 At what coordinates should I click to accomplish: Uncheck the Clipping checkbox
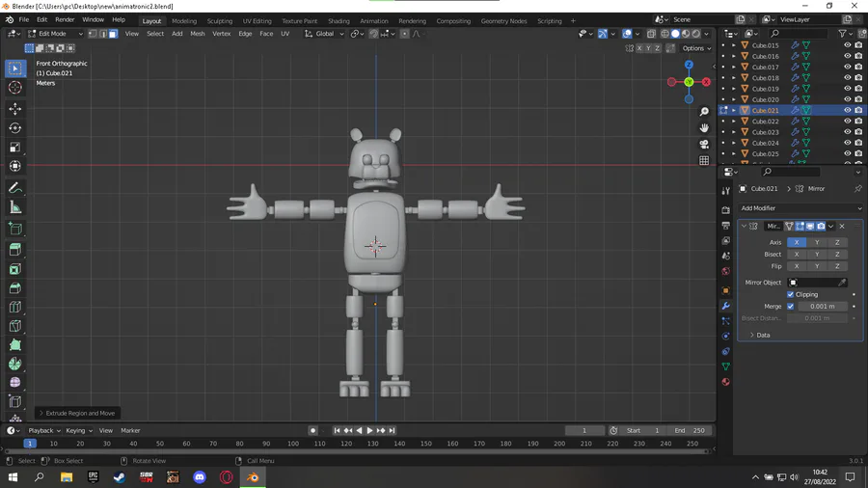(791, 294)
